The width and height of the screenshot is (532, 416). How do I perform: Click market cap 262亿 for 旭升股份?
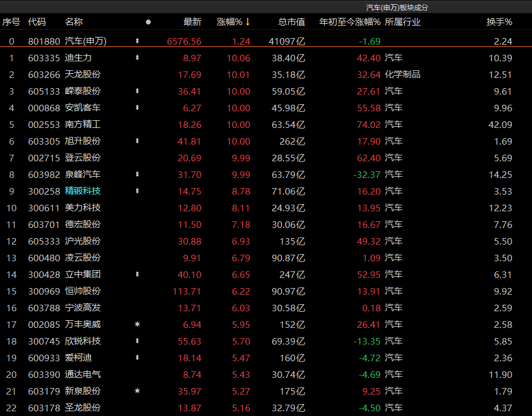292,142
